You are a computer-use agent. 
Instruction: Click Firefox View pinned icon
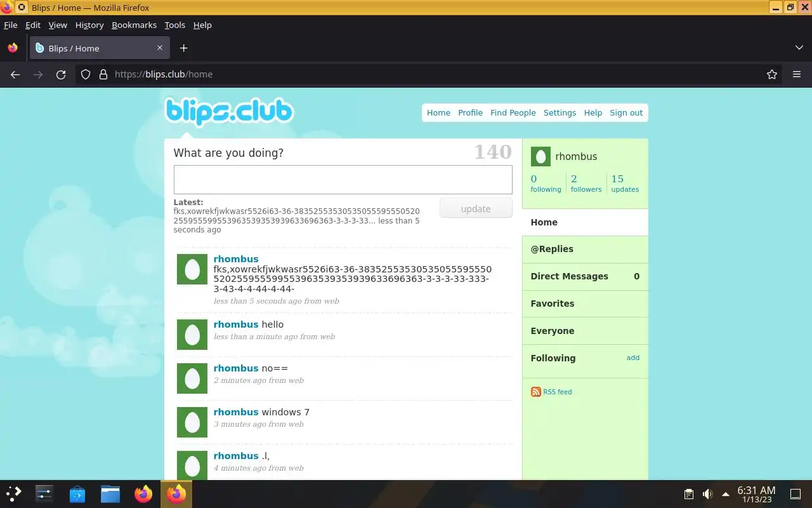(x=13, y=48)
